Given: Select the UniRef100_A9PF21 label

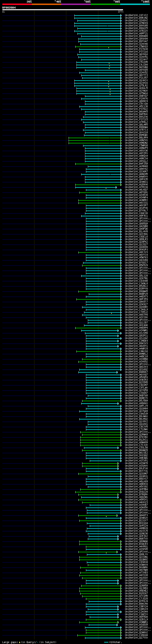Looking at the screenshot, I should point(137,33).
